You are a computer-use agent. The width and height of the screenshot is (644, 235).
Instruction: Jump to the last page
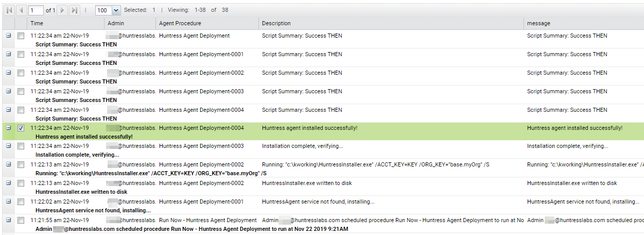coord(75,10)
